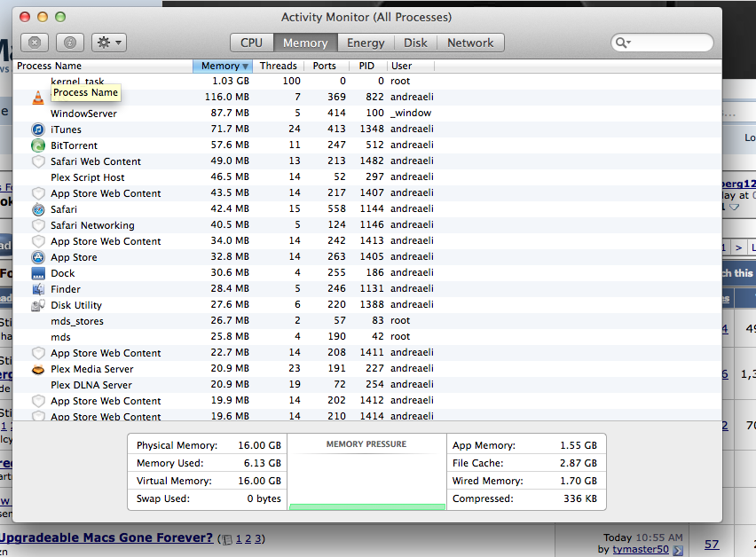Image resolution: width=756 pixels, height=557 pixels.
Task: Go to page 2 of forum thread
Action: [248, 538]
